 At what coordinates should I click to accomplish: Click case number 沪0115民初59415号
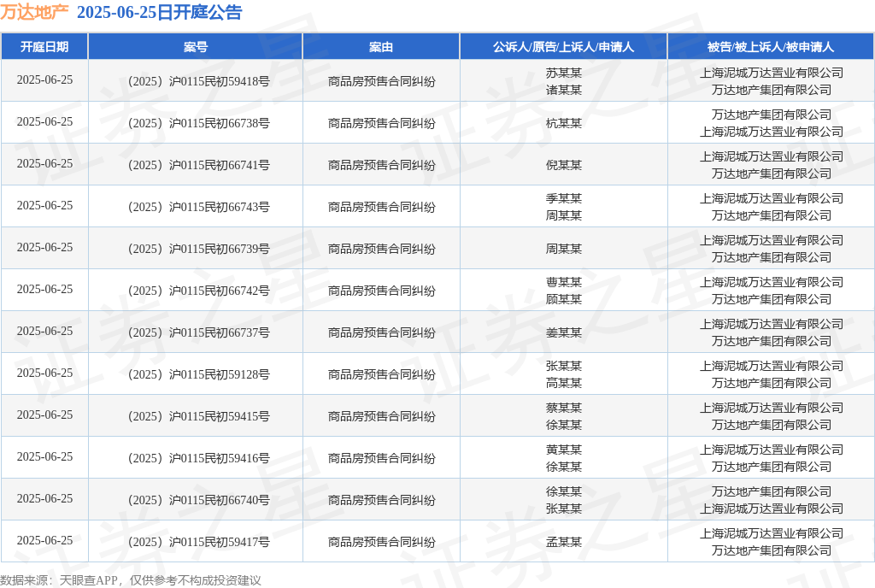click(220, 416)
